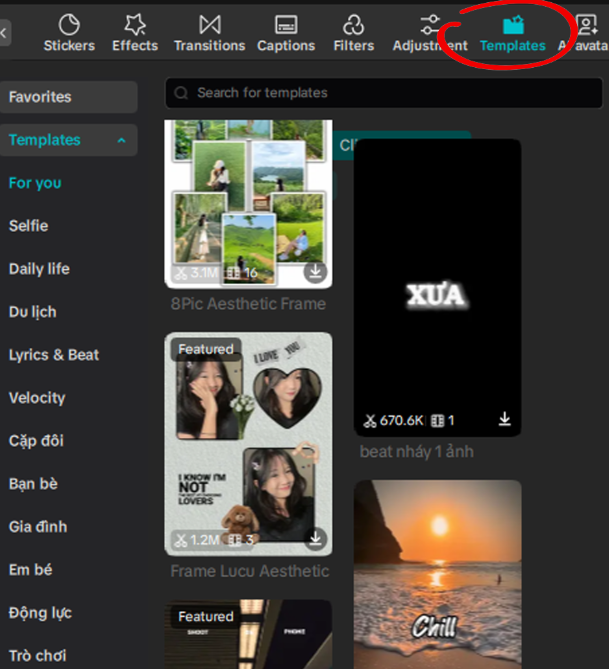Click the 8Pic Aesthetic Frame title
This screenshot has width=609, height=669.
click(248, 304)
